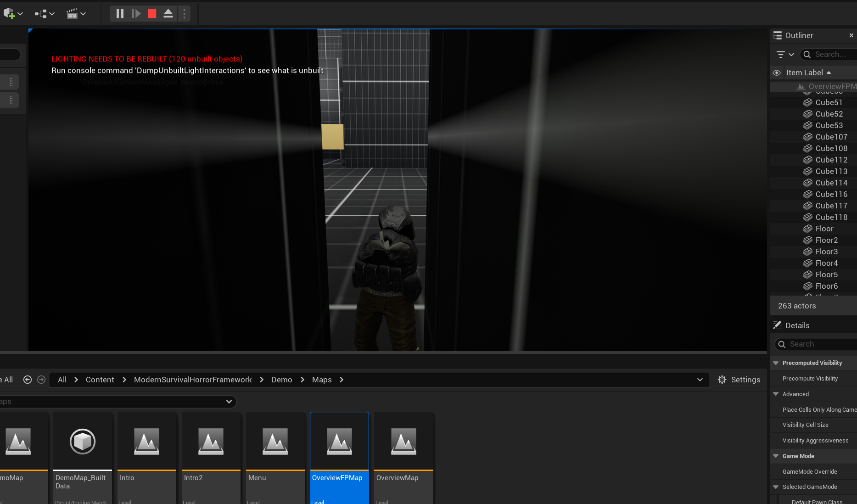Collapse the Precomputed Visibility section

coord(776,363)
